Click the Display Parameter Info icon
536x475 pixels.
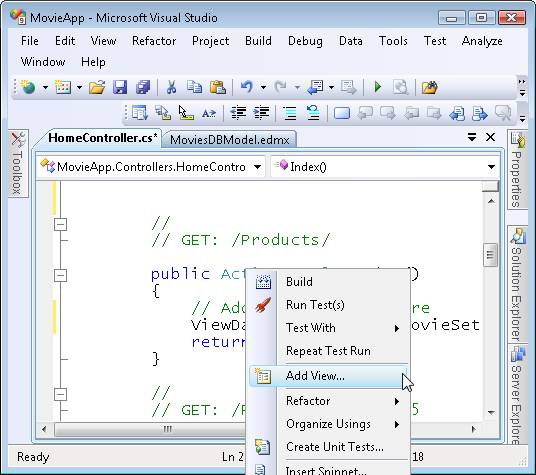click(x=163, y=113)
